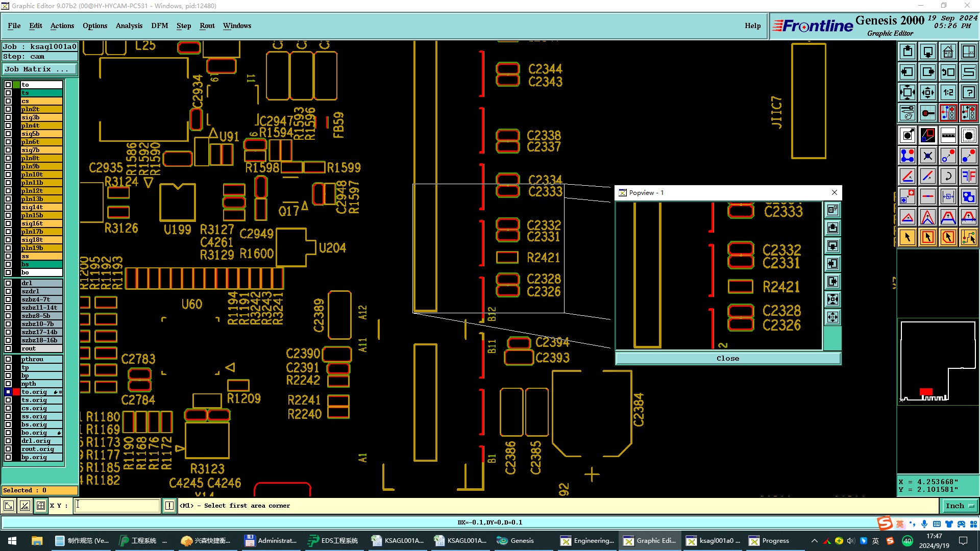This screenshot has height=551, width=980.
Task: Click the szbz4-7t layer name
Action: (41, 299)
